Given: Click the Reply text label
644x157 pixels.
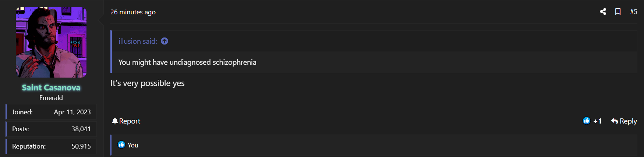Looking at the screenshot, I should point(628,121).
